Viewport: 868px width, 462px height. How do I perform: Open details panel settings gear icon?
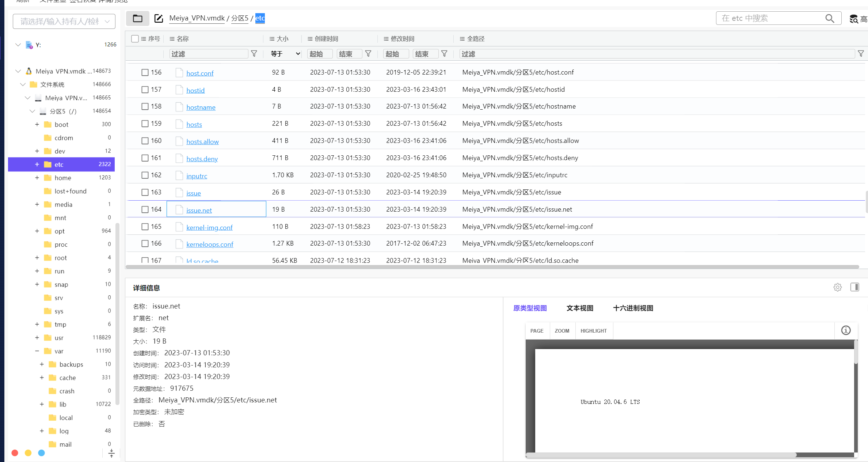pyautogui.click(x=837, y=287)
